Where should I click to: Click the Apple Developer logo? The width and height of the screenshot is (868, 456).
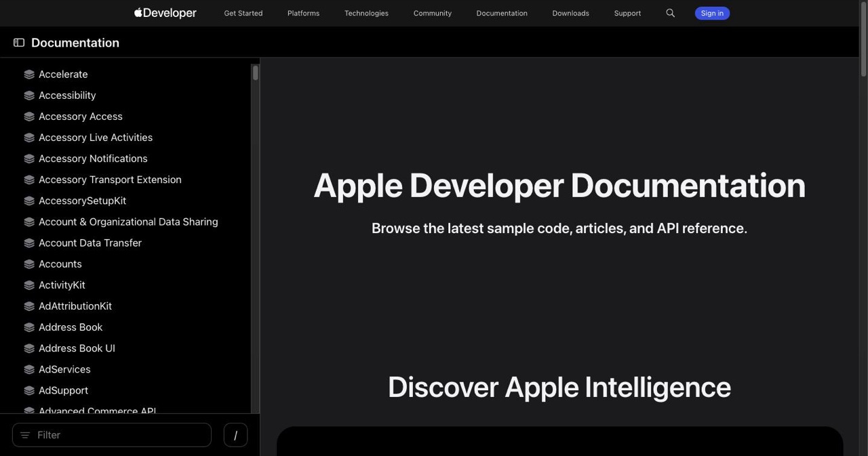click(x=165, y=13)
